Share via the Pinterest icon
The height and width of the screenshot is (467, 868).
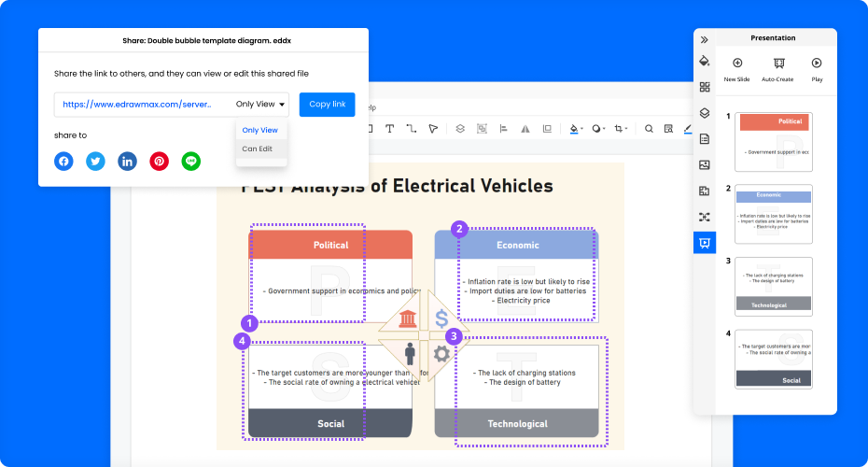click(160, 162)
